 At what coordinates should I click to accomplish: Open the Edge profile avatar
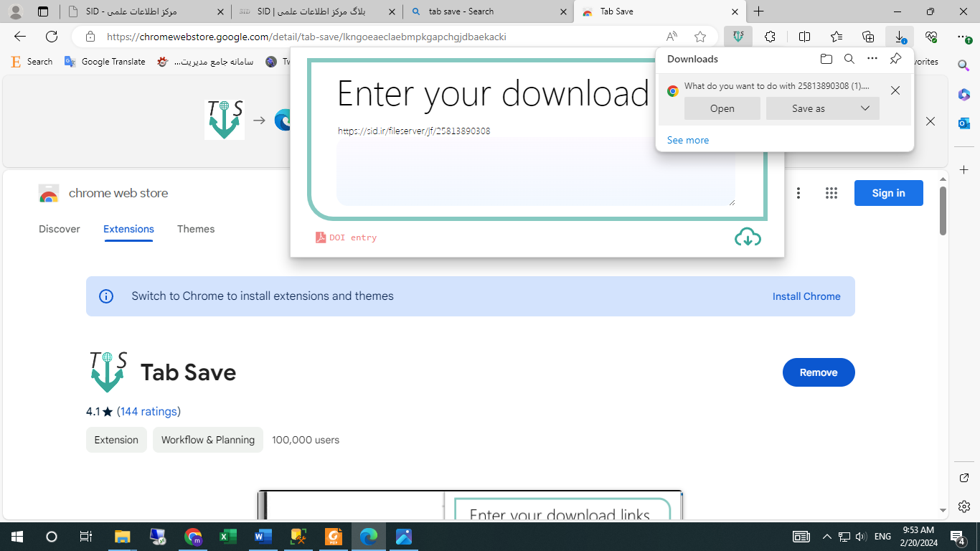click(15, 11)
